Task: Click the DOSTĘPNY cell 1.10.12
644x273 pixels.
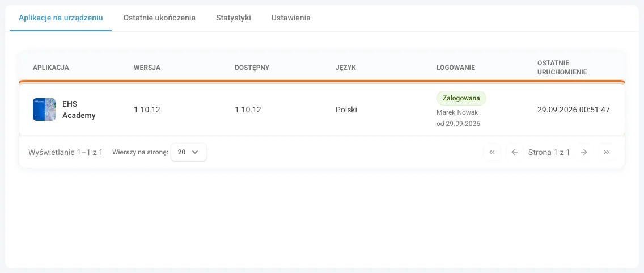Action: [x=248, y=110]
